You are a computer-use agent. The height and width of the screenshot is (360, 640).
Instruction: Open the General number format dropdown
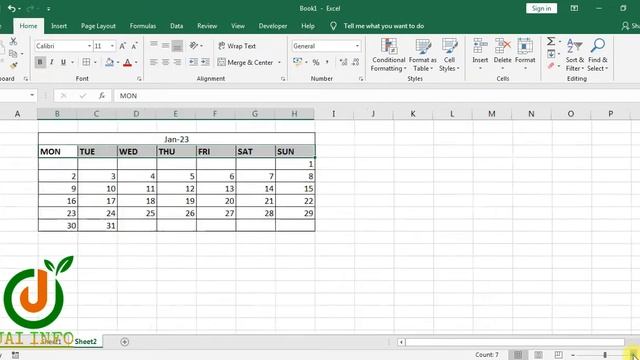pyautogui.click(x=357, y=46)
